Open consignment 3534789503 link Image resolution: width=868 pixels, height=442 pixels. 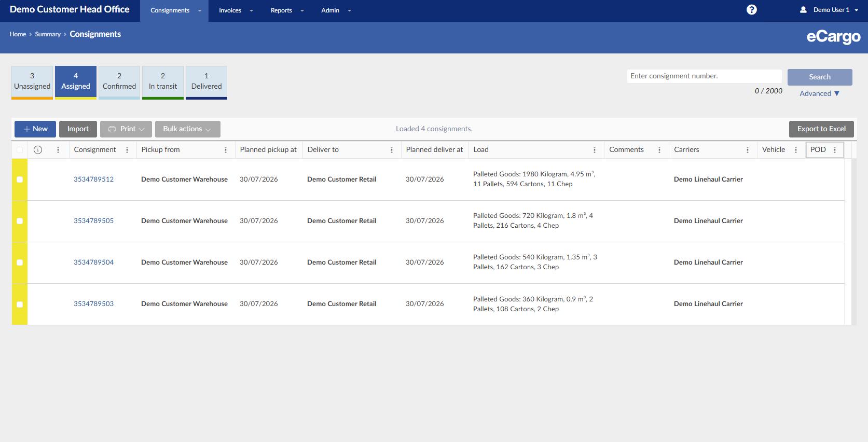pos(93,304)
